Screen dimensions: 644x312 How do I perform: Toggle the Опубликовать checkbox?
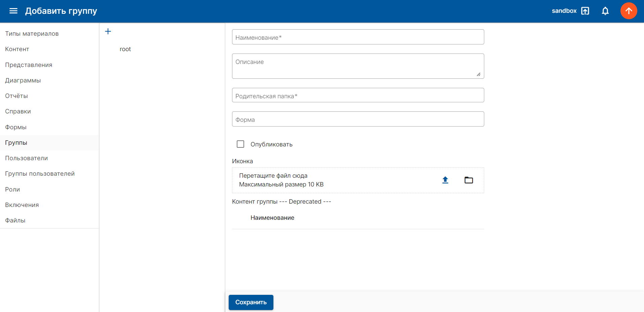tap(240, 144)
